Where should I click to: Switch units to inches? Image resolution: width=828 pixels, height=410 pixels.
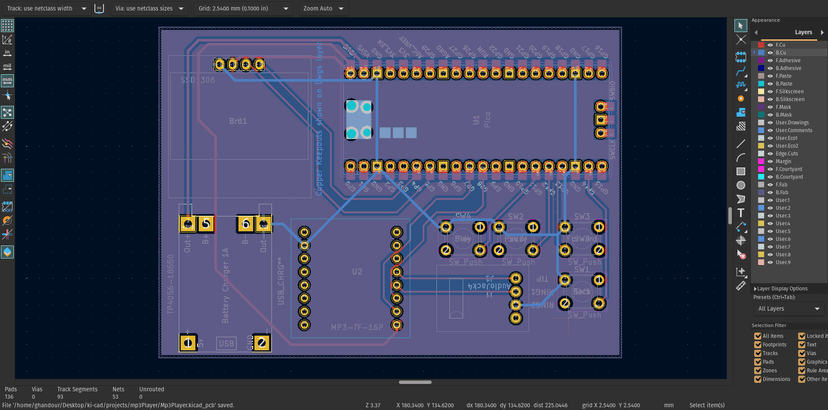tap(7, 53)
